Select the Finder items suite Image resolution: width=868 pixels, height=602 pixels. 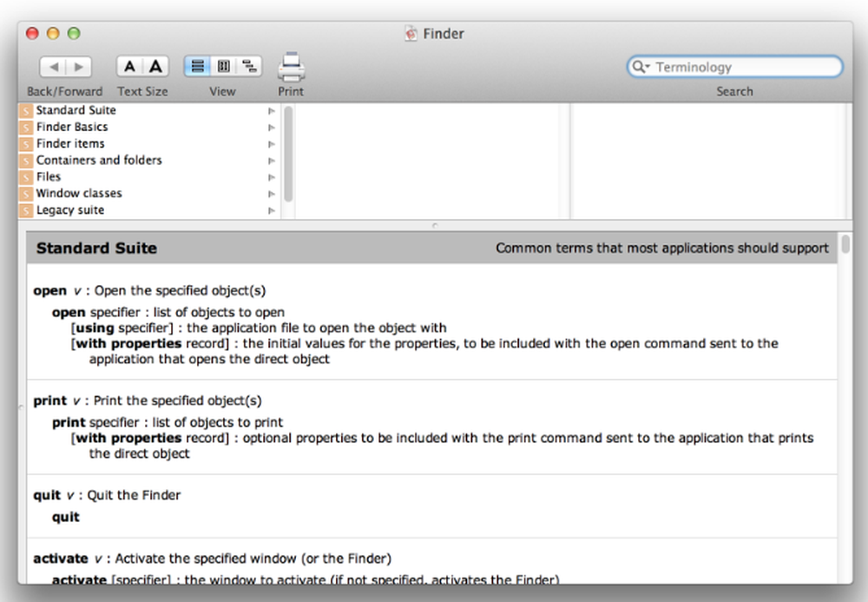(149, 143)
